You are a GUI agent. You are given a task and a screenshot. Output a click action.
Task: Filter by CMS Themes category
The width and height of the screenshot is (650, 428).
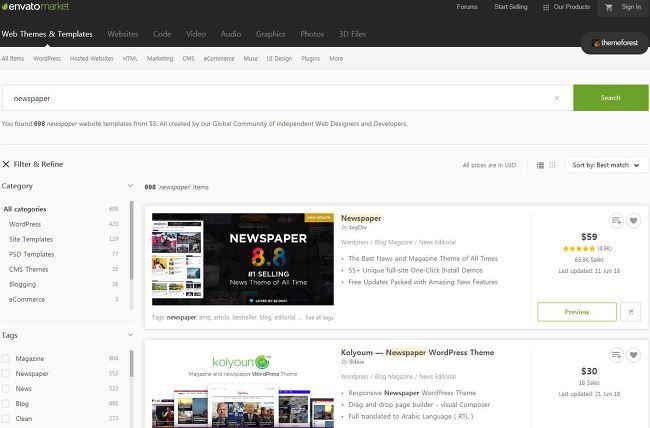point(29,269)
